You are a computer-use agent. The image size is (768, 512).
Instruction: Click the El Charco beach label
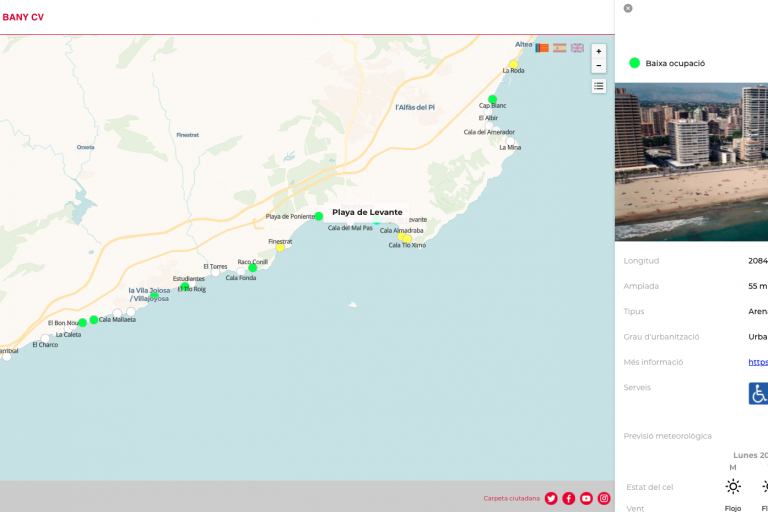tap(45, 345)
